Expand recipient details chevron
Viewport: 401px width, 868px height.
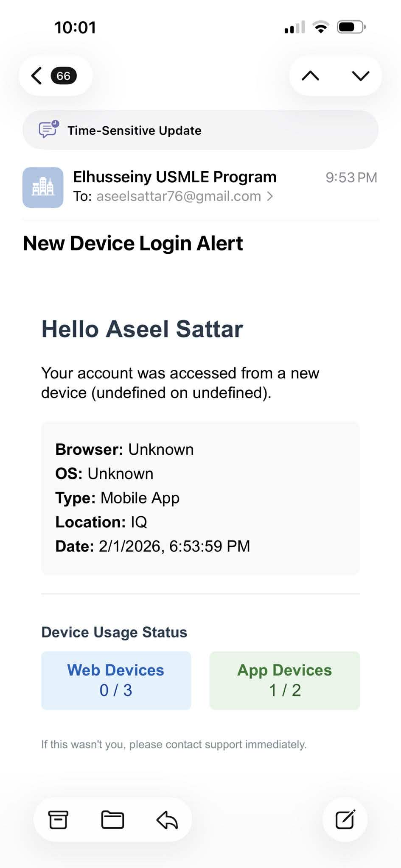(270, 196)
